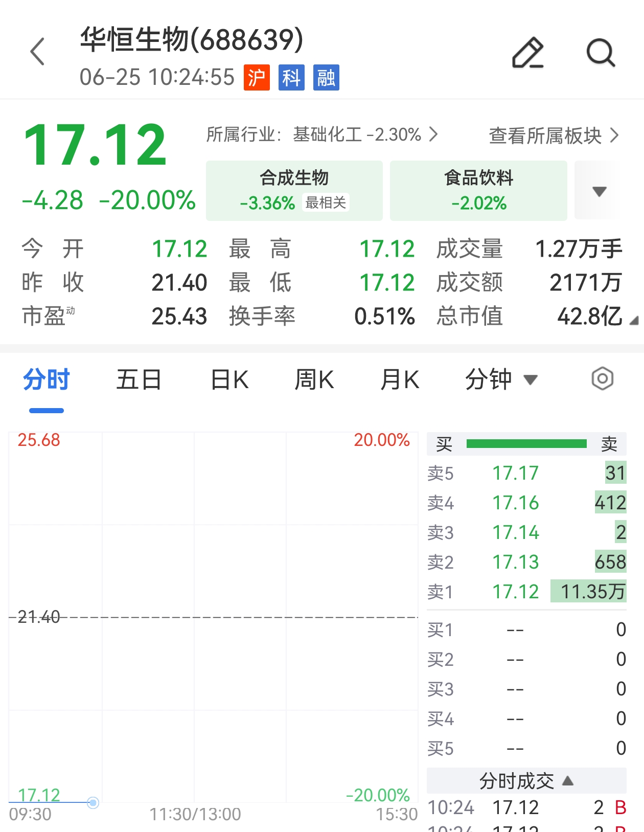Expand more sector tags with the dropdown arrow
Image resolution: width=644 pixels, height=832 pixels.
pos(599,191)
